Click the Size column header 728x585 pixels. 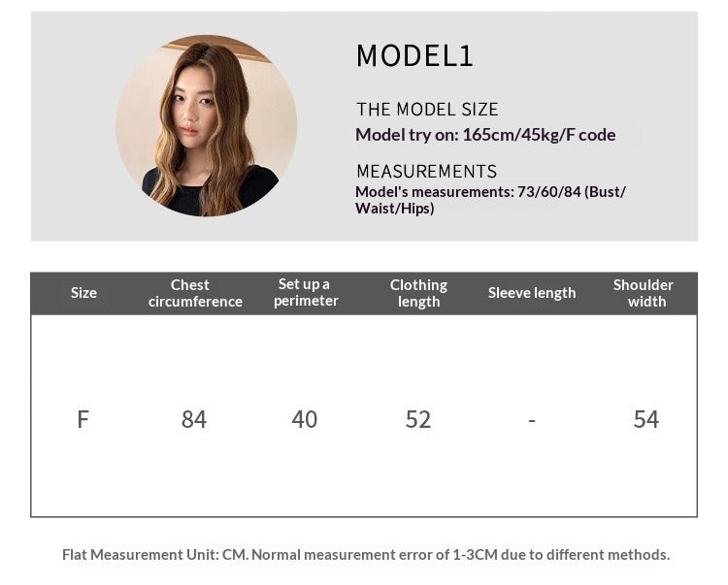click(x=83, y=293)
